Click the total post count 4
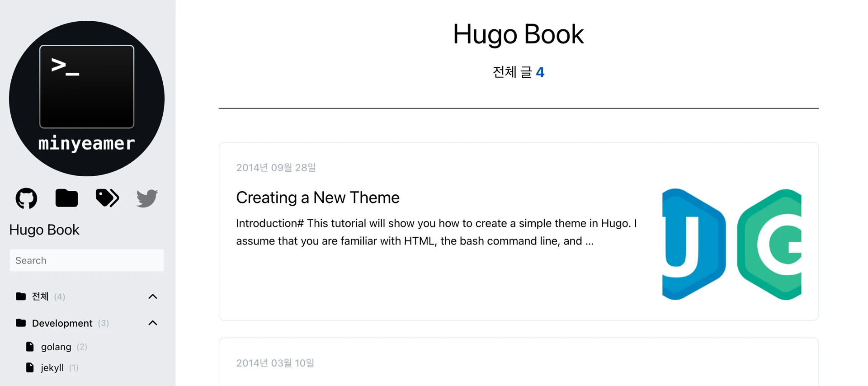Screen dimensions: 868x386 (x=540, y=72)
